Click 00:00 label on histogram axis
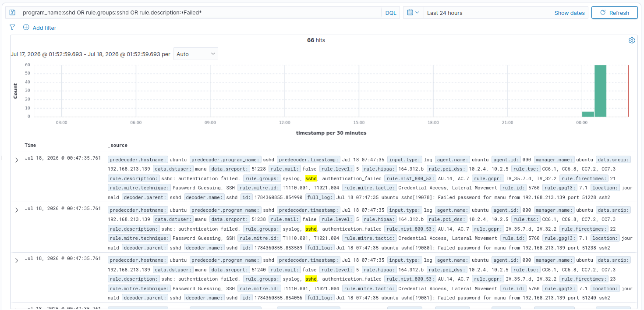 (x=582, y=123)
